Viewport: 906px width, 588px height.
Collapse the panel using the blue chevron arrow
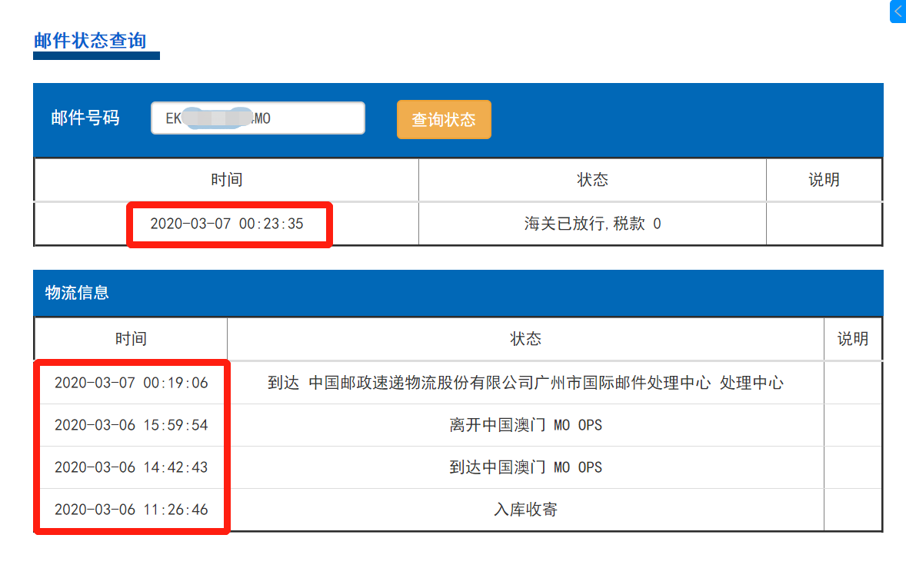click(x=898, y=12)
